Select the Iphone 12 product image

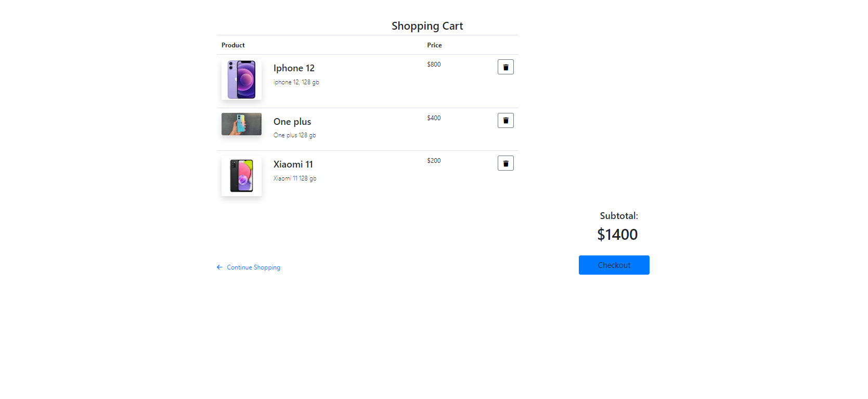[x=241, y=79]
